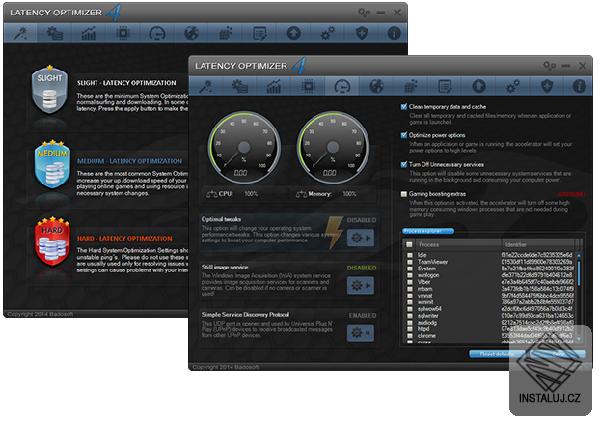Click the Simple Service Discovery Protocol gear button
This screenshot has height=425, width=600.
(360, 333)
